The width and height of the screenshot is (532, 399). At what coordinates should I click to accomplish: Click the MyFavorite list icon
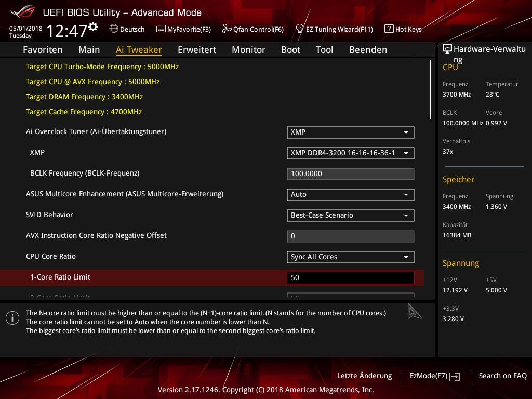click(x=161, y=29)
